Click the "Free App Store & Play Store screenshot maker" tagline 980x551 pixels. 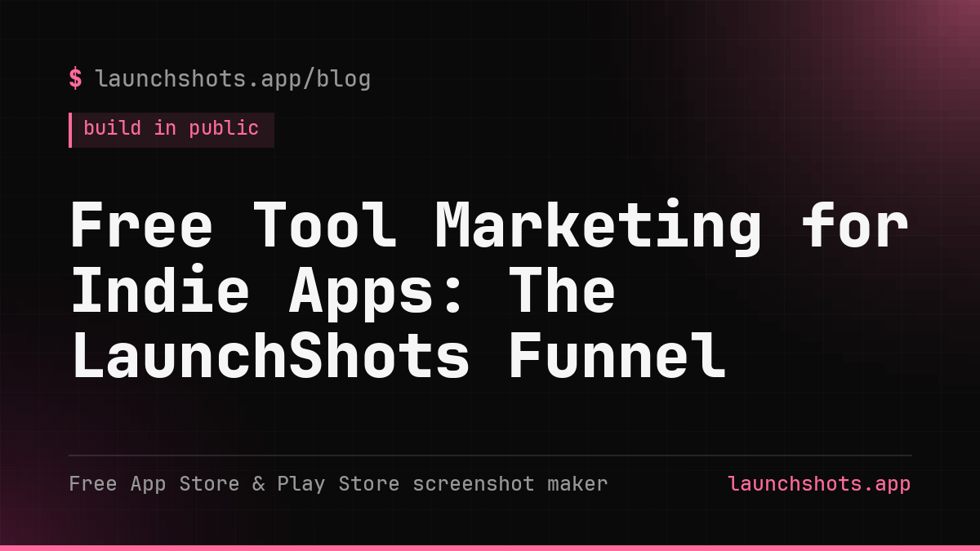tap(338, 484)
